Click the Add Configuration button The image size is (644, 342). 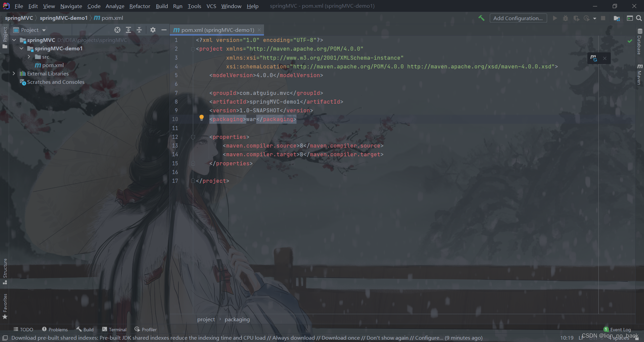tap(518, 18)
